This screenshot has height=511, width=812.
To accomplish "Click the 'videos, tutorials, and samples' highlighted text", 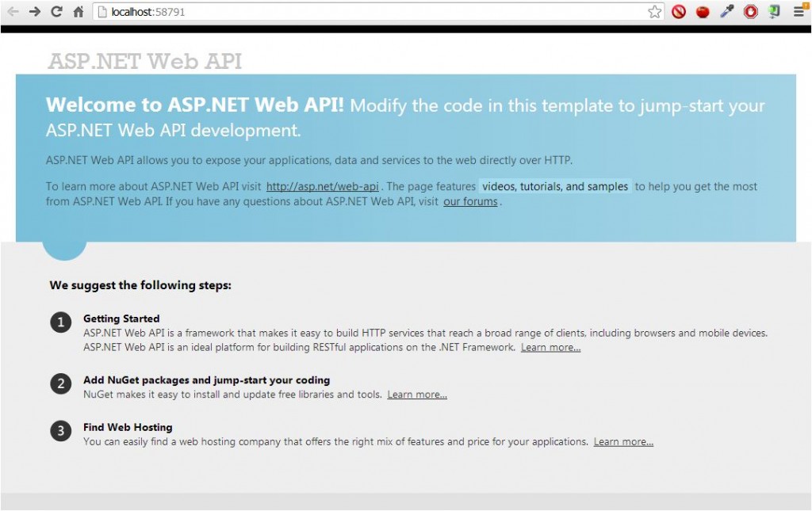I will pos(555,186).
